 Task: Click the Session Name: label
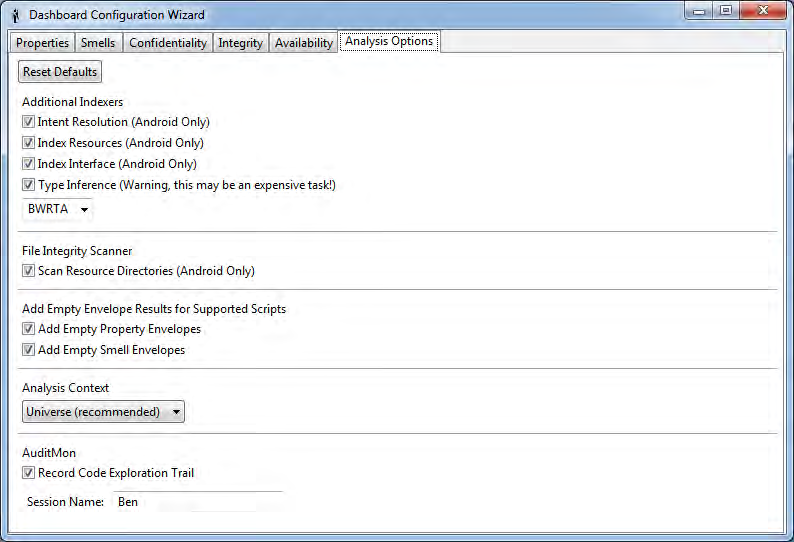point(65,502)
